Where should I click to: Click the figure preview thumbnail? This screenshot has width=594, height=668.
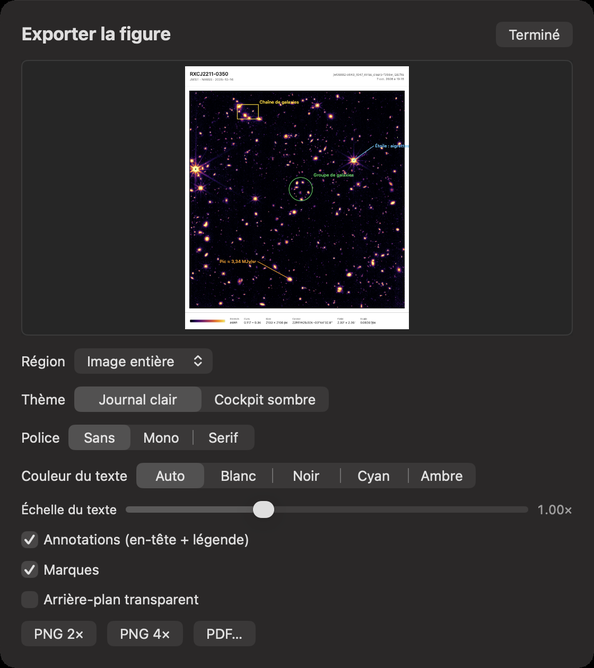pos(297,197)
